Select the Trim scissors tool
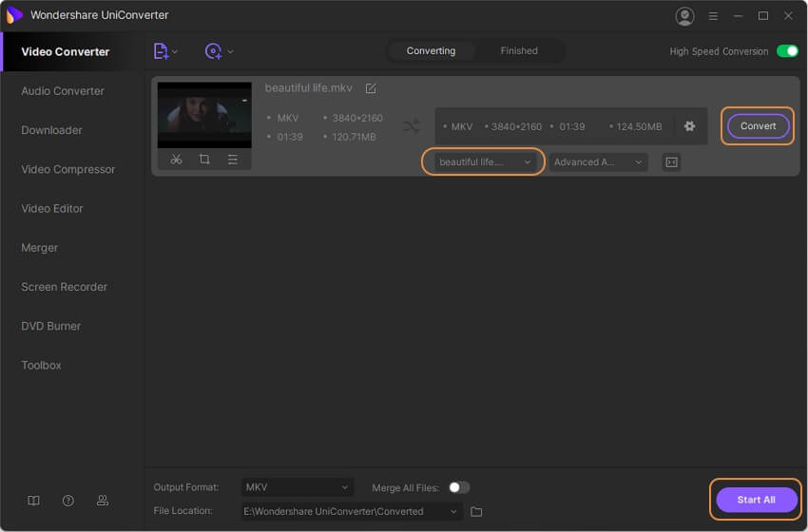The image size is (808, 532). [176, 160]
